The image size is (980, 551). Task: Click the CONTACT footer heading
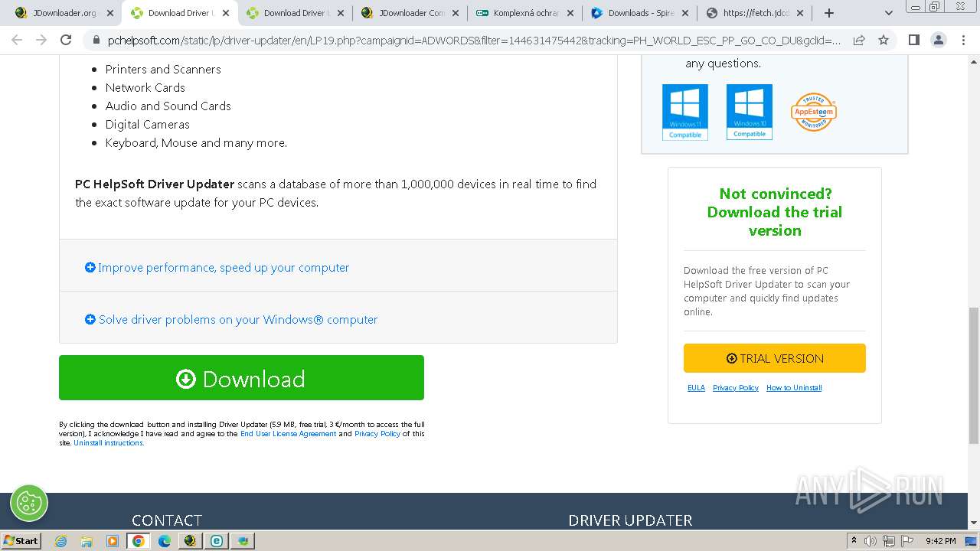[167, 520]
